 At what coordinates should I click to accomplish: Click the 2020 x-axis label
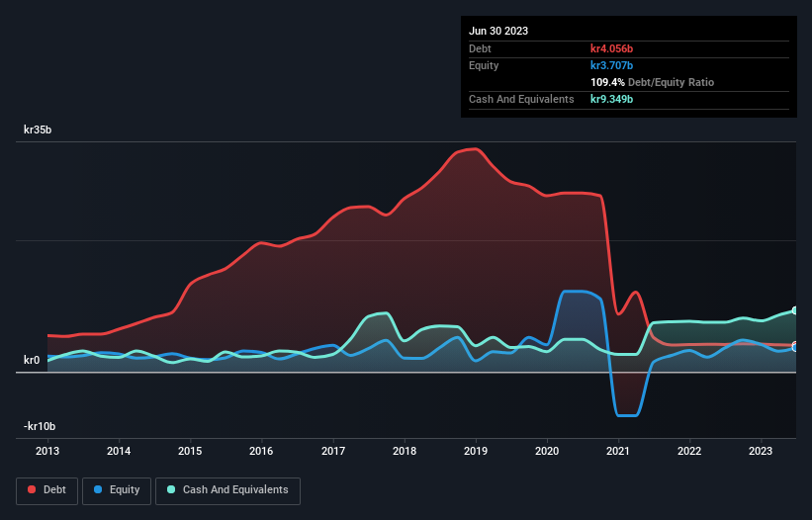547,451
